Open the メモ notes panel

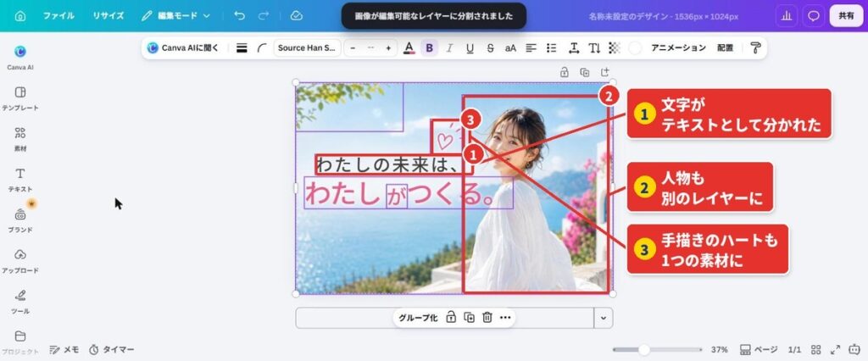64,349
